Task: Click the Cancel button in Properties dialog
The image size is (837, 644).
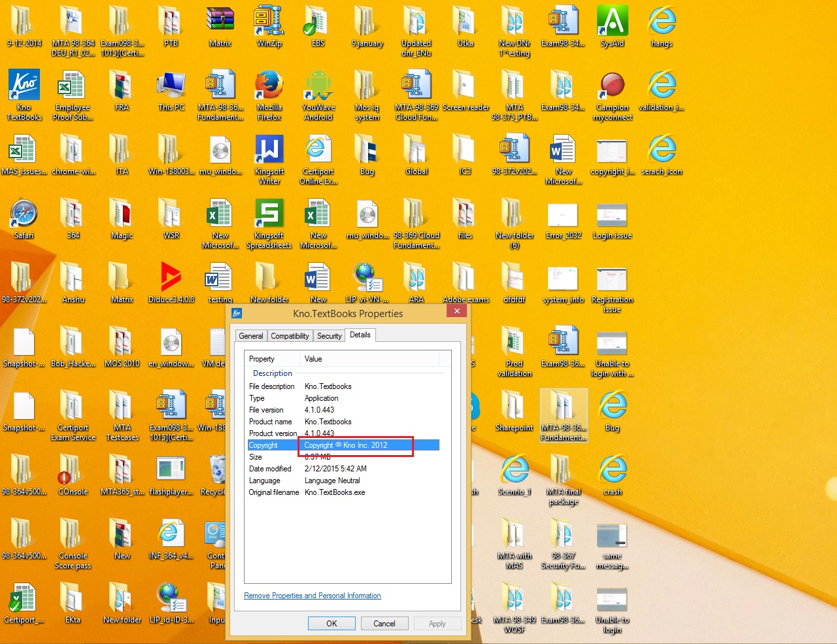Action: click(384, 624)
